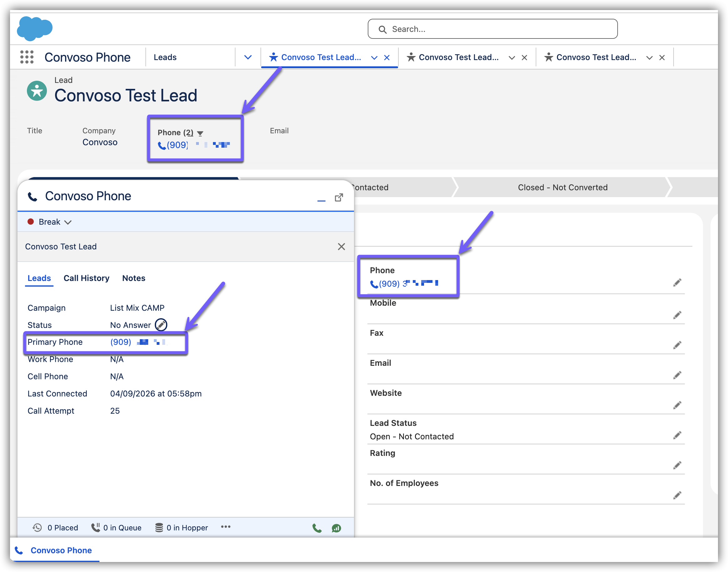Click the green dial phone icon
728x572 pixels.
[317, 528]
